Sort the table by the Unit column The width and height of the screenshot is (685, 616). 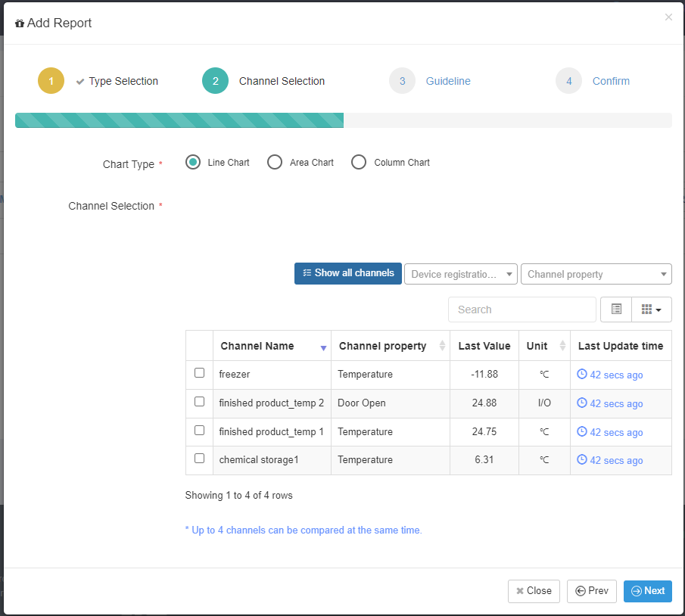[562, 346]
